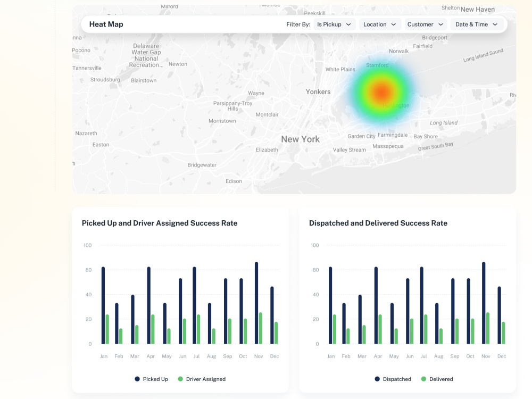Image resolution: width=532 pixels, height=399 pixels.
Task: Click the Nov Dispatched bar in right chart
Action: pyautogui.click(x=484, y=303)
